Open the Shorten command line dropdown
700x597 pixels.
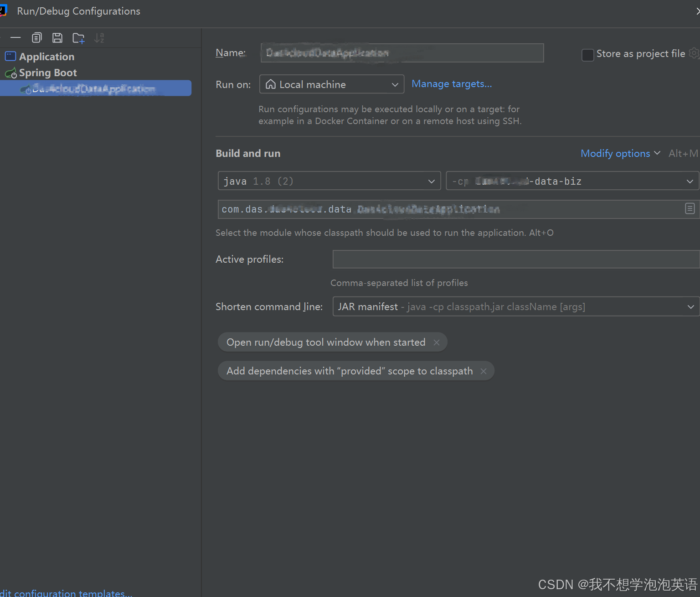691,306
